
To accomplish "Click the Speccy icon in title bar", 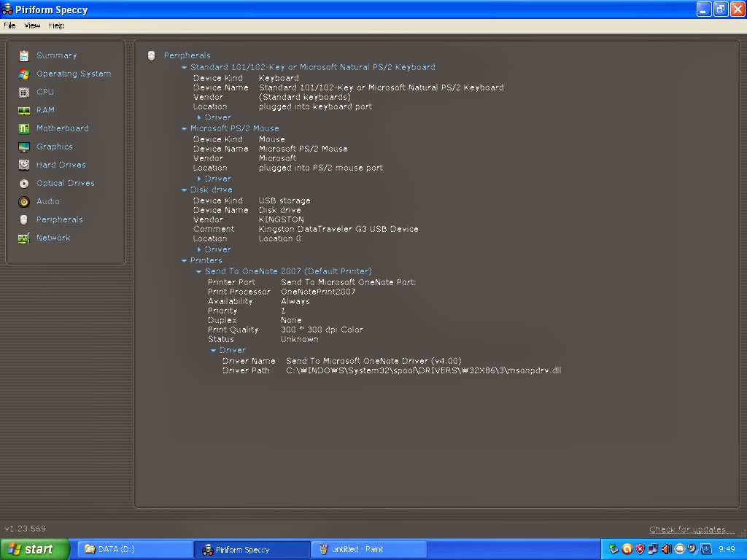I will pos(7,9).
